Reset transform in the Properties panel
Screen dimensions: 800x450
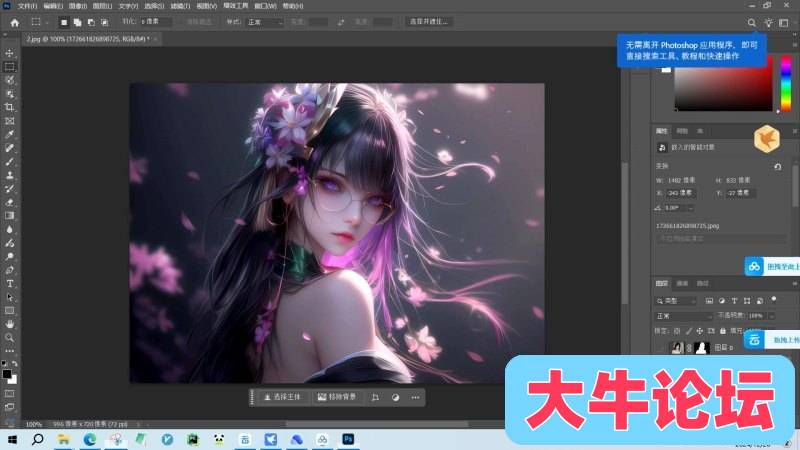coord(778,166)
